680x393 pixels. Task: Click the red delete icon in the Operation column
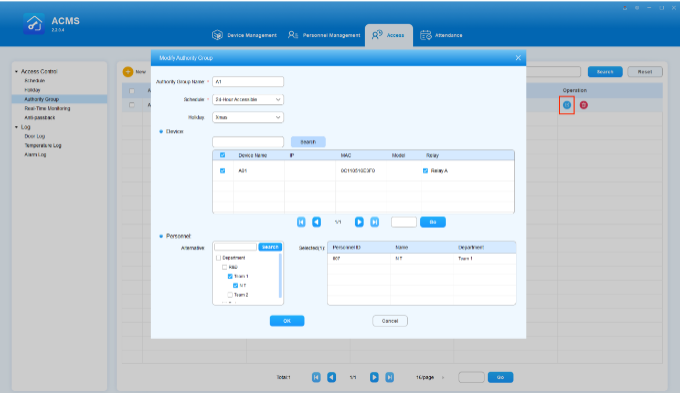[x=584, y=105]
